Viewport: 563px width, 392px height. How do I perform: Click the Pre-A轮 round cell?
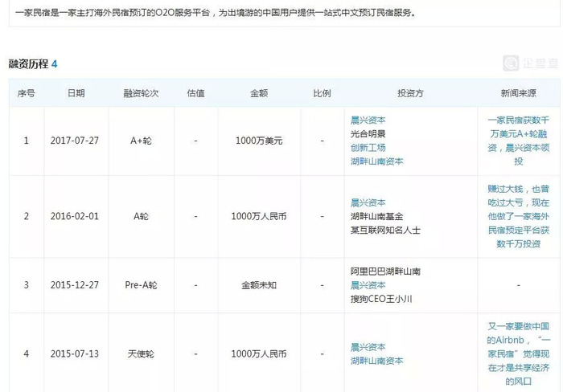[x=141, y=285]
